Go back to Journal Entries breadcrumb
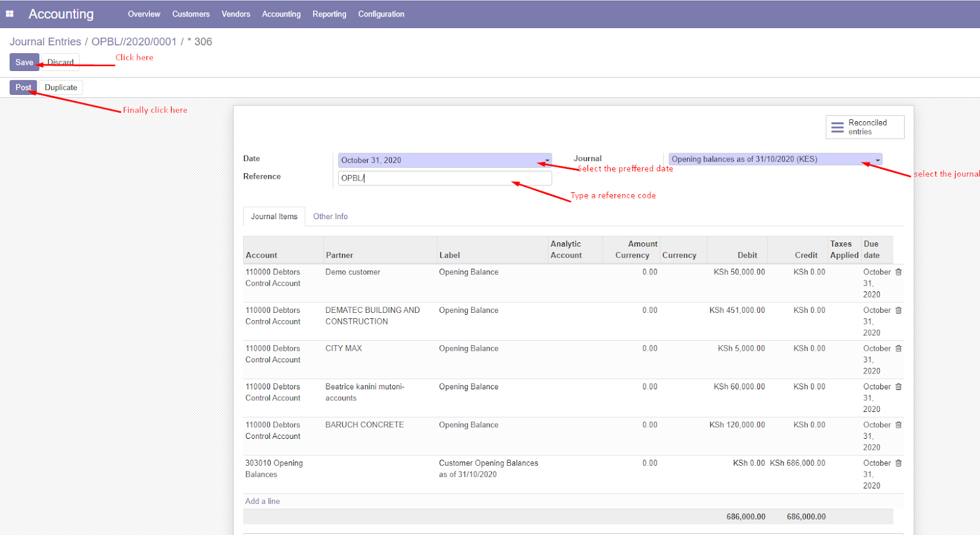This screenshot has height=535, width=980. (x=45, y=42)
